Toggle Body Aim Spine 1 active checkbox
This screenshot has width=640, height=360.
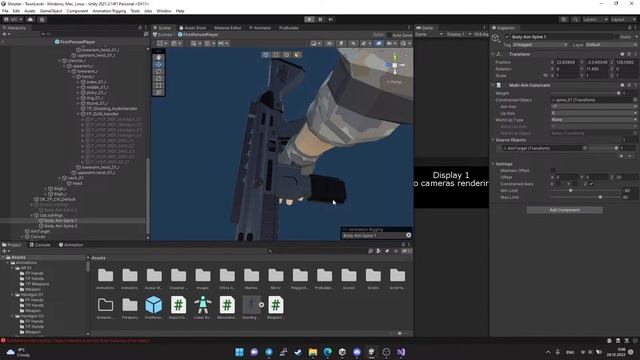[x=507, y=37]
